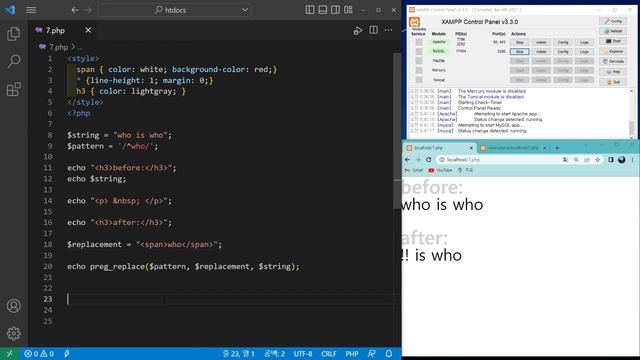Open Gmail bookmark in Chrome

(x=414, y=170)
